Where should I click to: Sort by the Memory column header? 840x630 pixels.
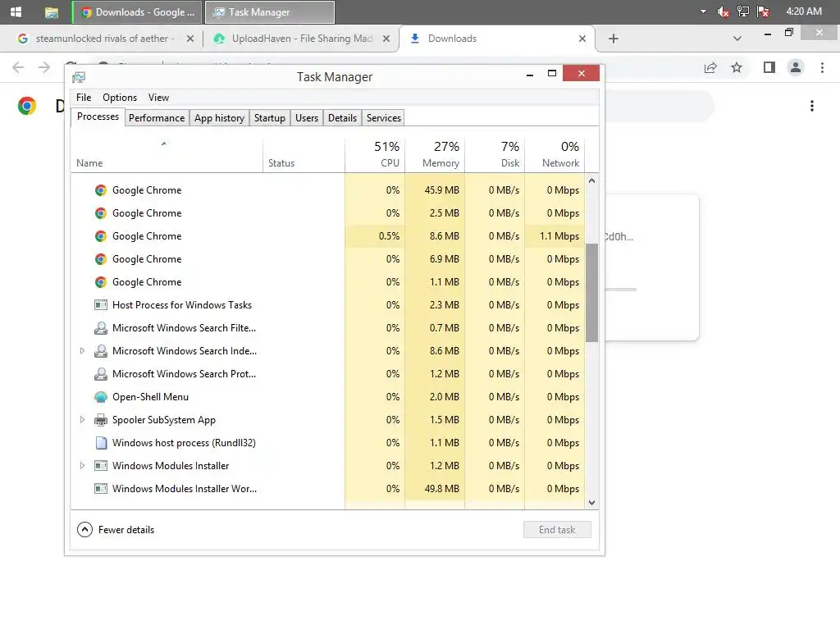435,155
